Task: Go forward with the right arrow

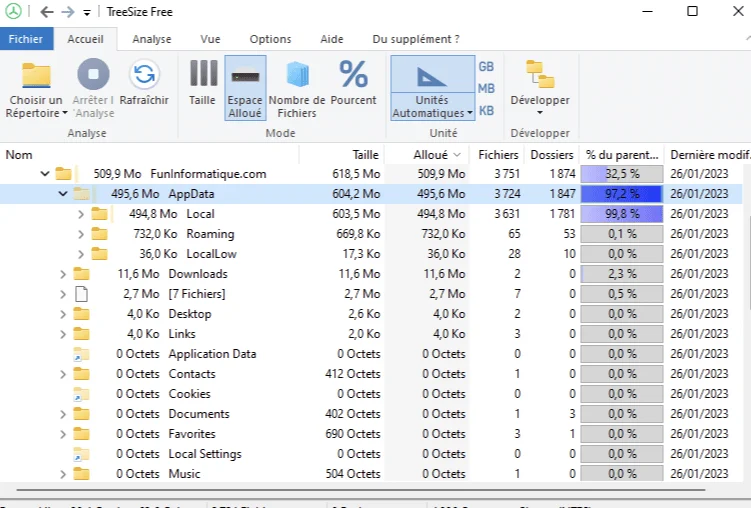Action: [68, 12]
